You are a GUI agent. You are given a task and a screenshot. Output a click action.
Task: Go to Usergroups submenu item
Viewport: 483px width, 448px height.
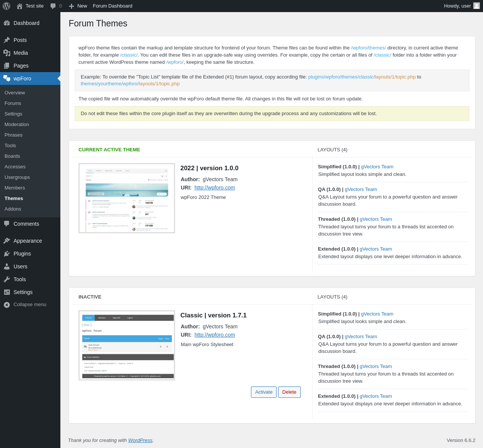pyautogui.click(x=17, y=177)
